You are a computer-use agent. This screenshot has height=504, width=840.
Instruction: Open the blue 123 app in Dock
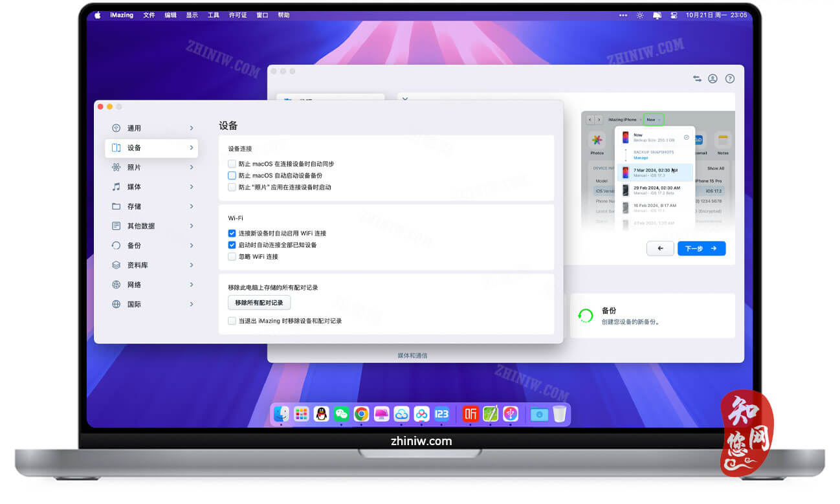click(442, 414)
